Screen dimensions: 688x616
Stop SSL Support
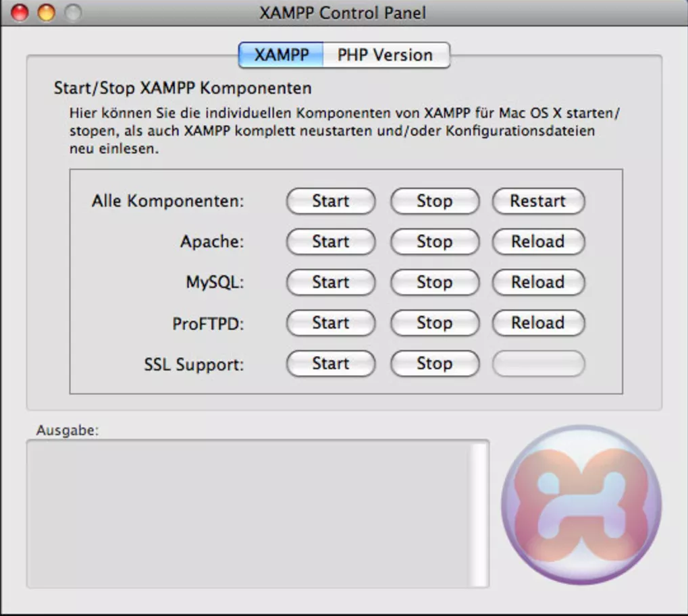click(434, 364)
